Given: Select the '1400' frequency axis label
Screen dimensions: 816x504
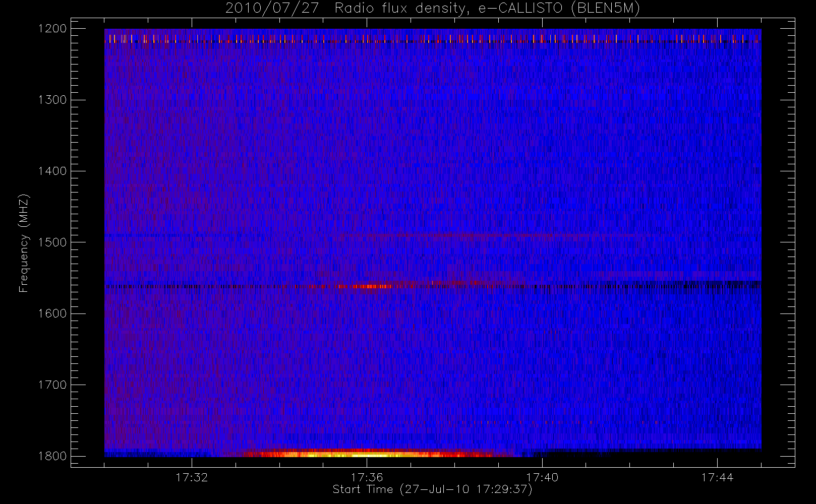Looking at the screenshot, I should (52, 171).
